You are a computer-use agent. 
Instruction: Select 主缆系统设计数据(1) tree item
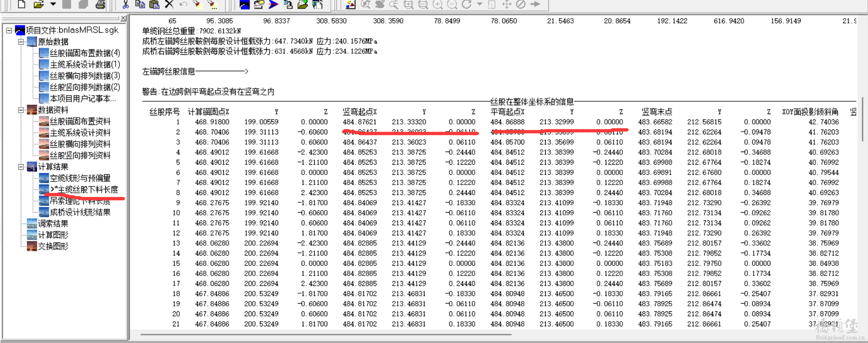[x=85, y=64]
